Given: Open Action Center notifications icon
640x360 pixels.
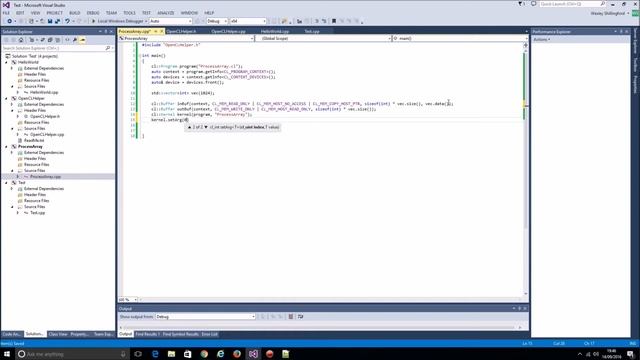Looking at the screenshot, I should click(x=631, y=354).
